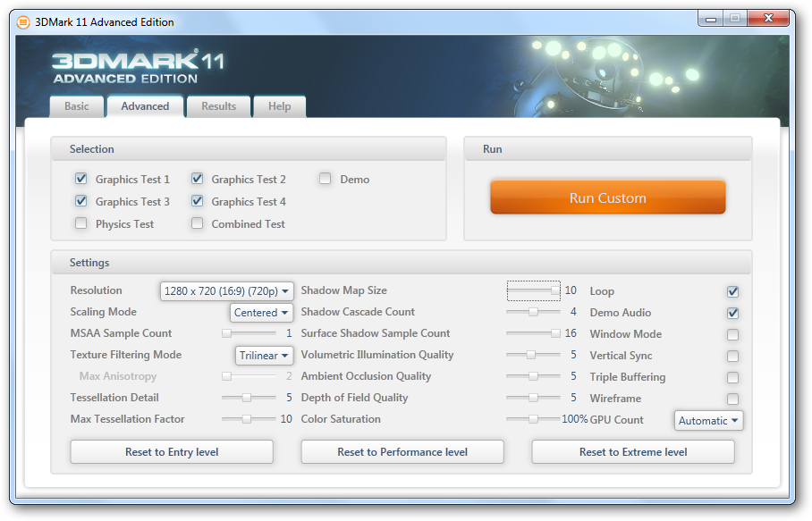Image resolution: width=812 pixels, height=521 pixels.
Task: Enable the Demo checkbox
Action: click(x=326, y=179)
